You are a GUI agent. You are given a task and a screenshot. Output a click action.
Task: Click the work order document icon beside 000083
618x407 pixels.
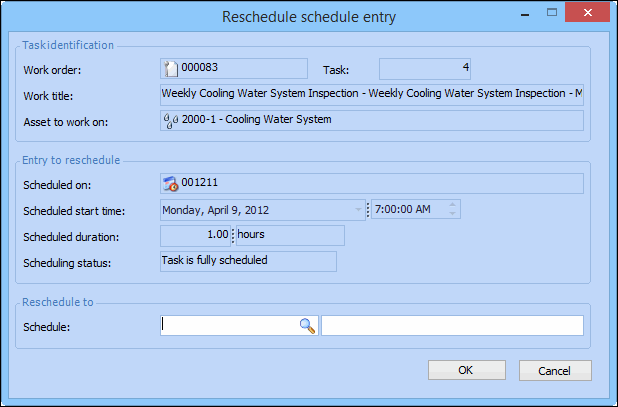tap(171, 69)
